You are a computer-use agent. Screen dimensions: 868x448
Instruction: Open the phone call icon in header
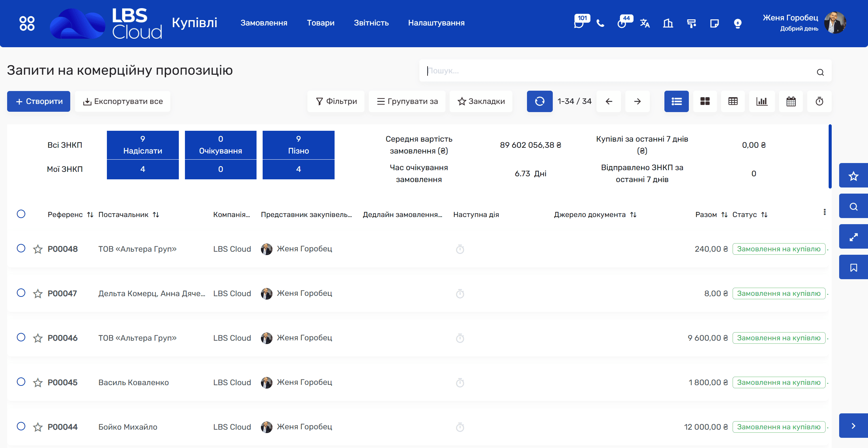pyautogui.click(x=600, y=23)
